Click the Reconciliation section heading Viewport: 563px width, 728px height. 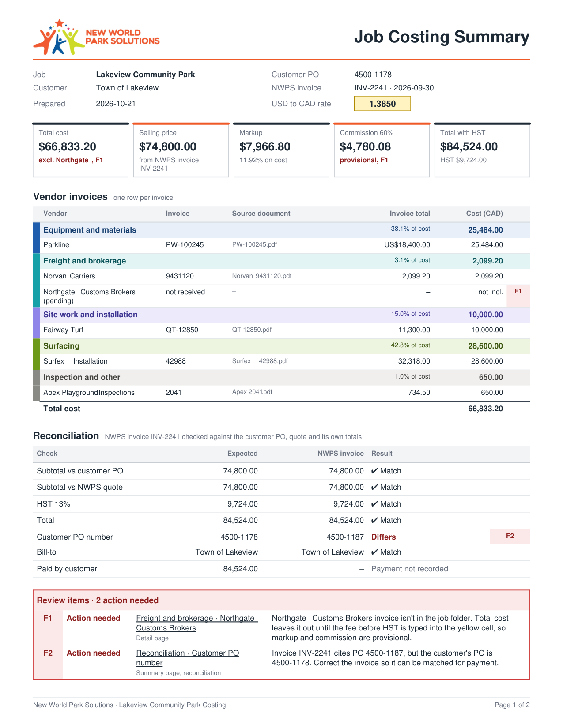tap(66, 436)
